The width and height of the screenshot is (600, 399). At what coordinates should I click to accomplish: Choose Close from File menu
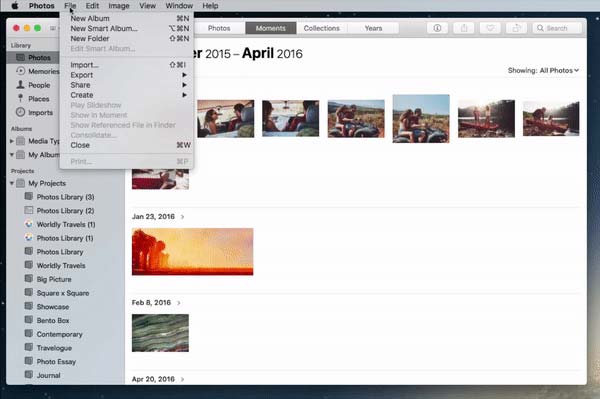click(x=127, y=145)
